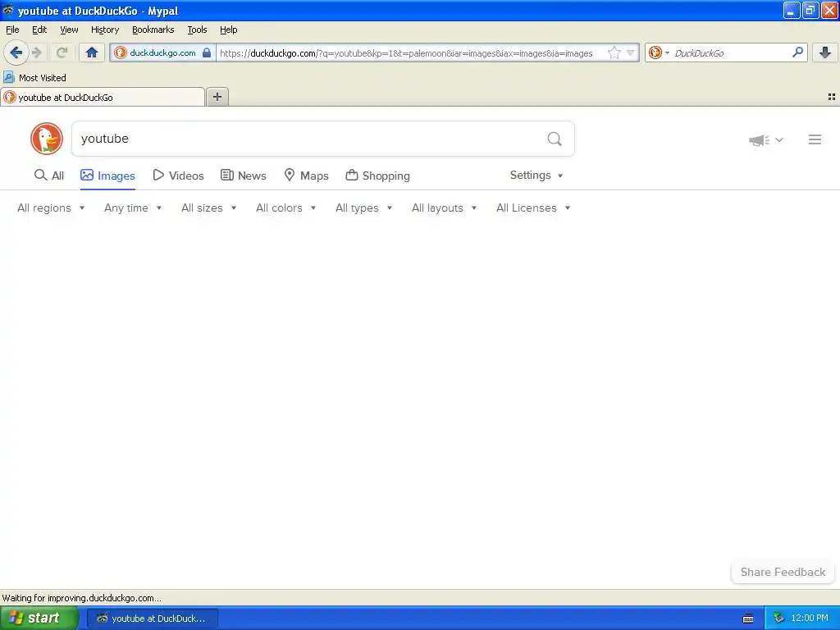Open the View menu
Viewport: 840px width, 630px height.
point(69,30)
